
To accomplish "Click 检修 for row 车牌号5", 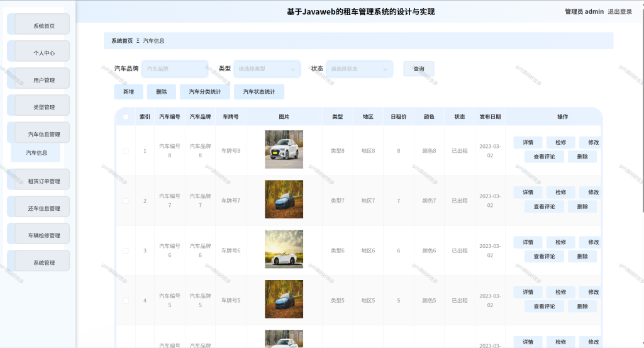I will click(560, 292).
